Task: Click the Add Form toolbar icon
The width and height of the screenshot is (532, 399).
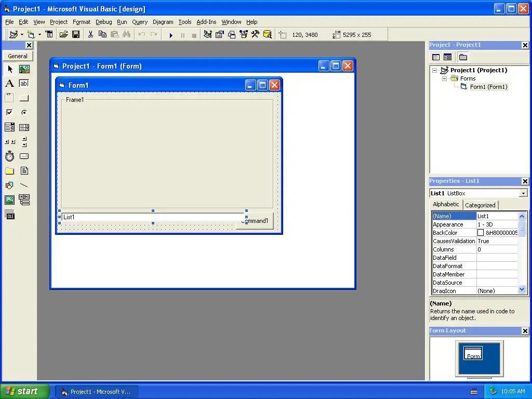Action: [x=31, y=35]
